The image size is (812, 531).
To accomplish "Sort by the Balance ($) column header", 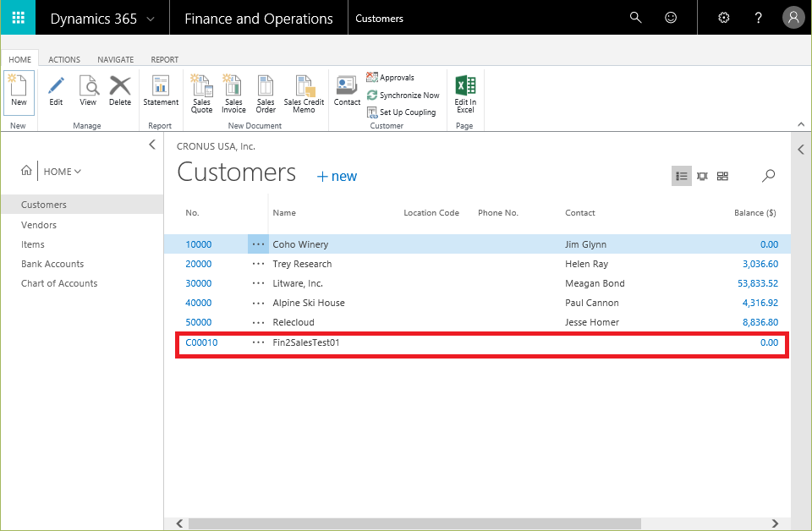I will (755, 213).
